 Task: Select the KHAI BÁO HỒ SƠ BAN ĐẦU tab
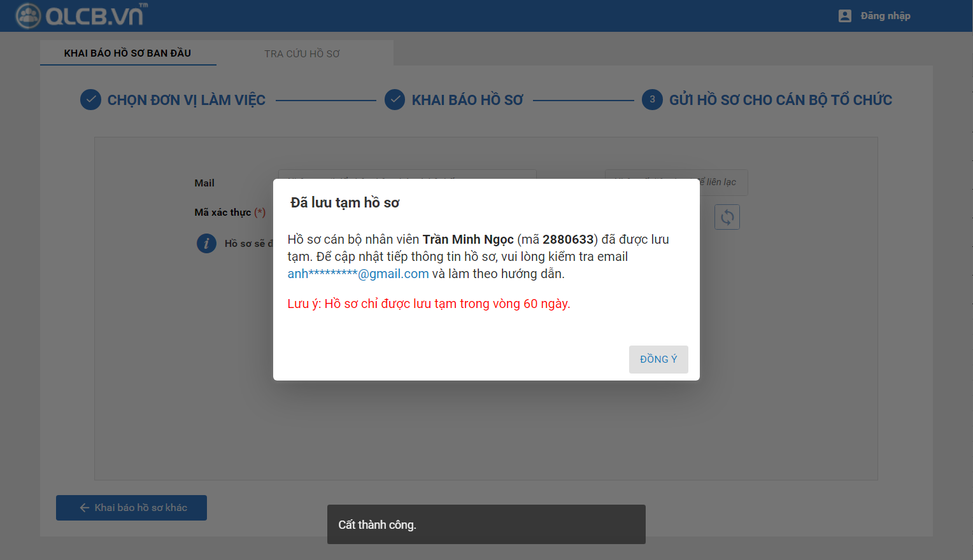(x=127, y=53)
